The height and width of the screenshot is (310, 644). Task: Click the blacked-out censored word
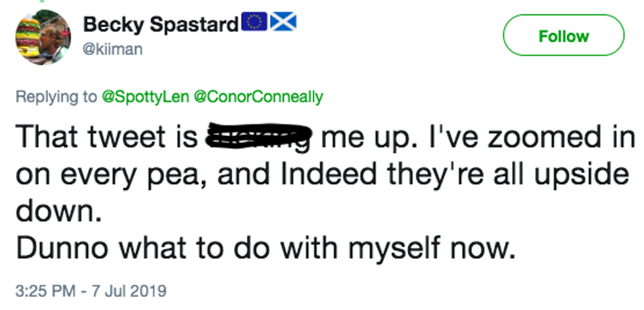tap(259, 137)
